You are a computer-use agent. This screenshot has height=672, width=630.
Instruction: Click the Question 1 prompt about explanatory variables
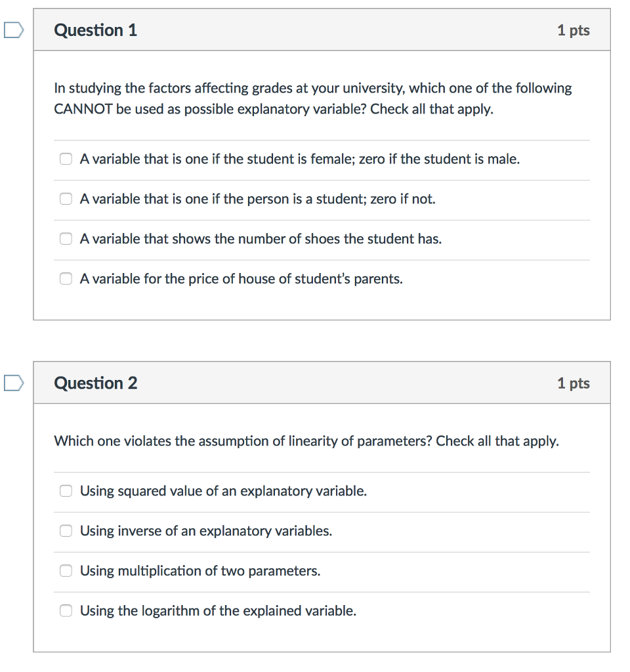pos(312,98)
